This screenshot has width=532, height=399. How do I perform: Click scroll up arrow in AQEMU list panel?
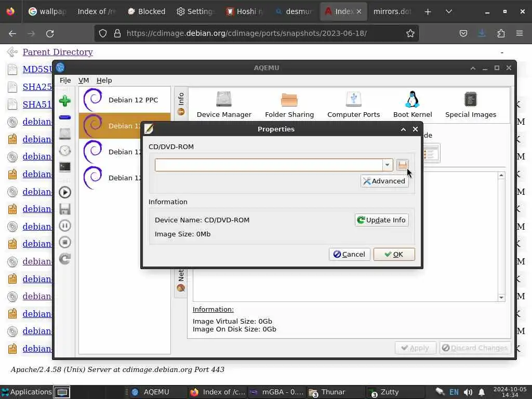[x=501, y=176]
